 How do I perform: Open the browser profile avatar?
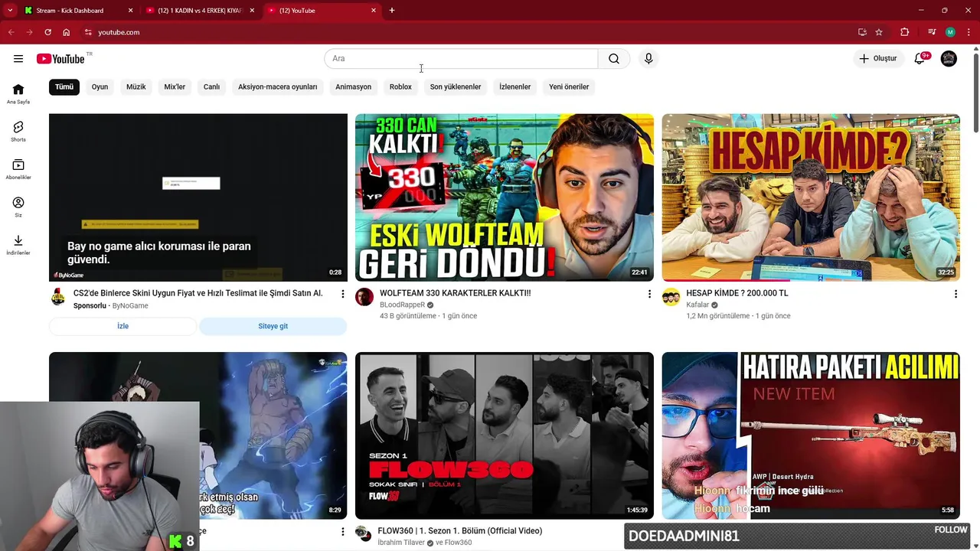(950, 32)
